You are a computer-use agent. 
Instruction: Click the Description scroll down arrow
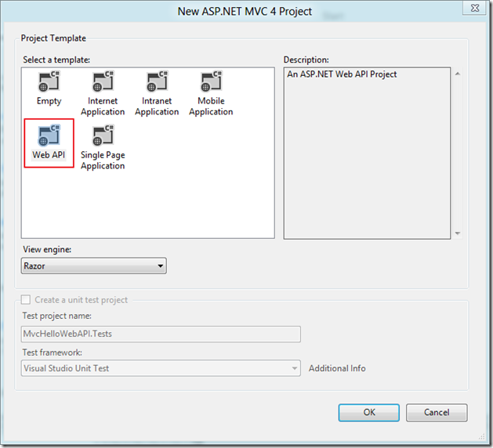[x=458, y=233]
